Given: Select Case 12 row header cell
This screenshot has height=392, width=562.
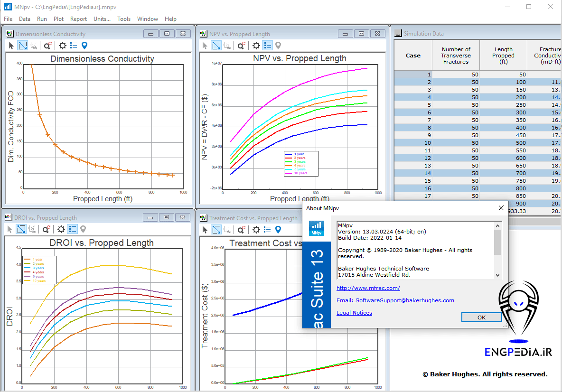Looking at the screenshot, I should [x=413, y=158].
